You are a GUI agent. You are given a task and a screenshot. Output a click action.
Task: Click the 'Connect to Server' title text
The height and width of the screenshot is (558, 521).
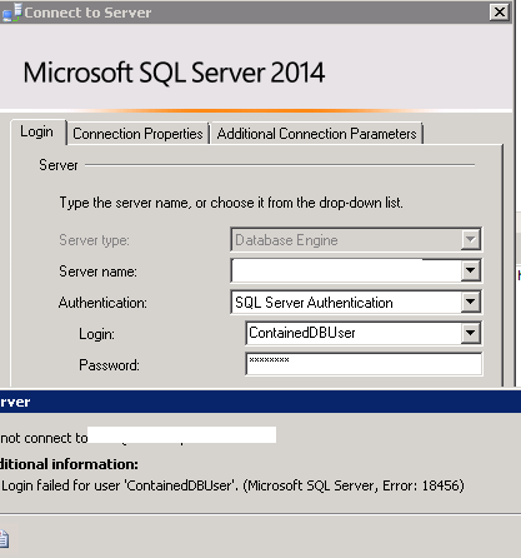tap(88, 13)
